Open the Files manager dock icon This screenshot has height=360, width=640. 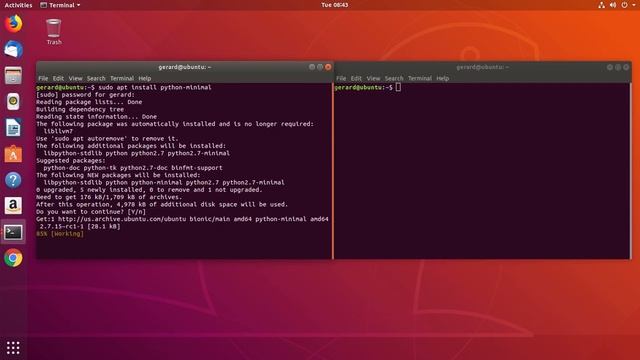pos(13,76)
